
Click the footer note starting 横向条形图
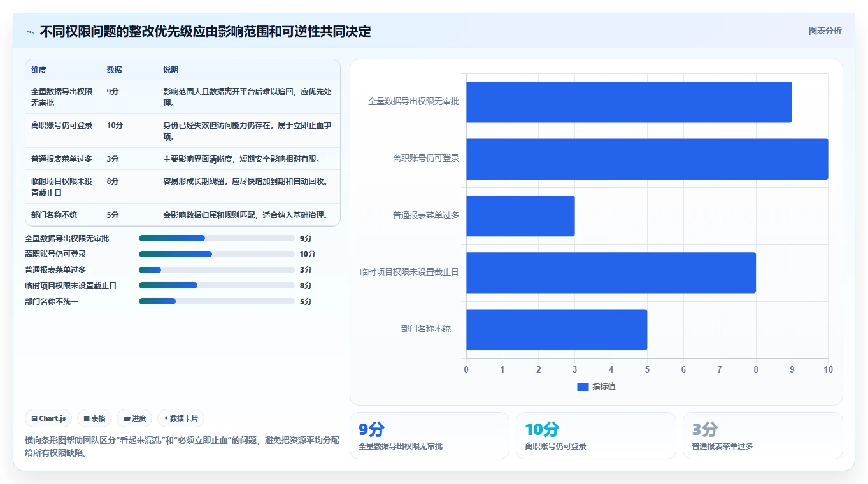click(182, 446)
